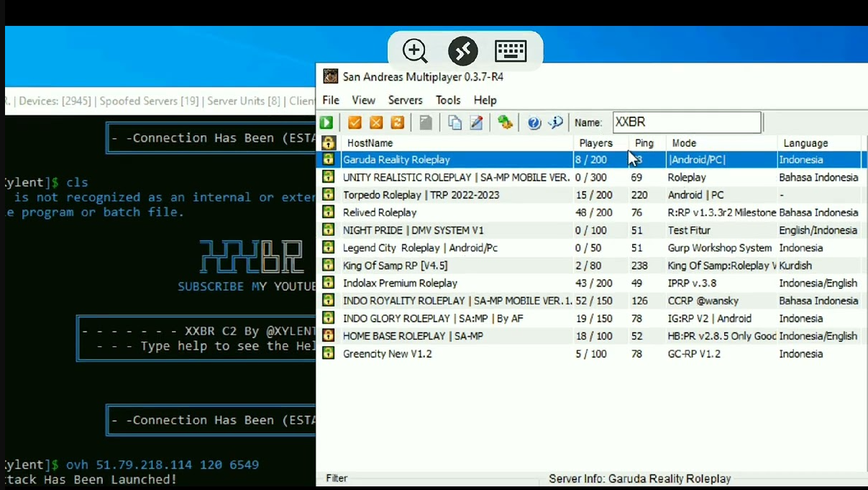This screenshot has width=868, height=490.
Task: Click the Name input field containing XXBR
Action: click(687, 122)
